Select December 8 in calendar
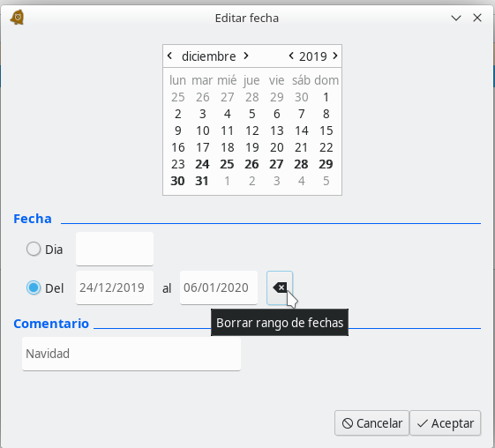495x448 pixels. click(326, 114)
